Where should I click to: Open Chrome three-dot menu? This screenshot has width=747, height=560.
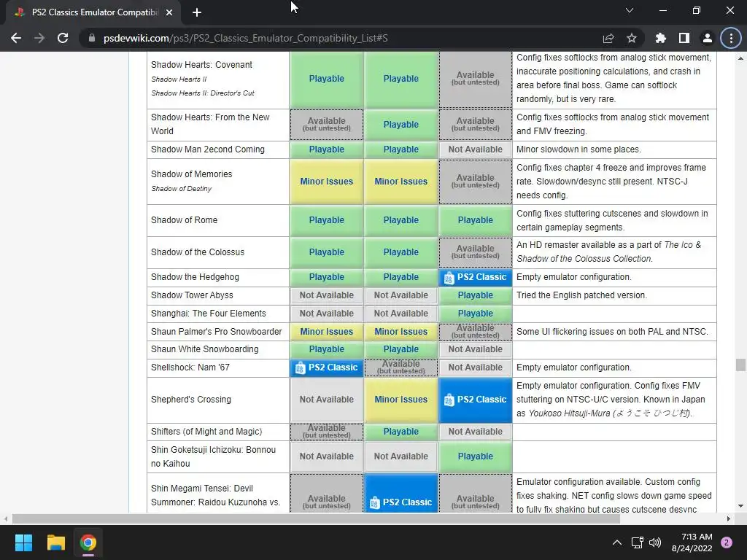tap(731, 38)
